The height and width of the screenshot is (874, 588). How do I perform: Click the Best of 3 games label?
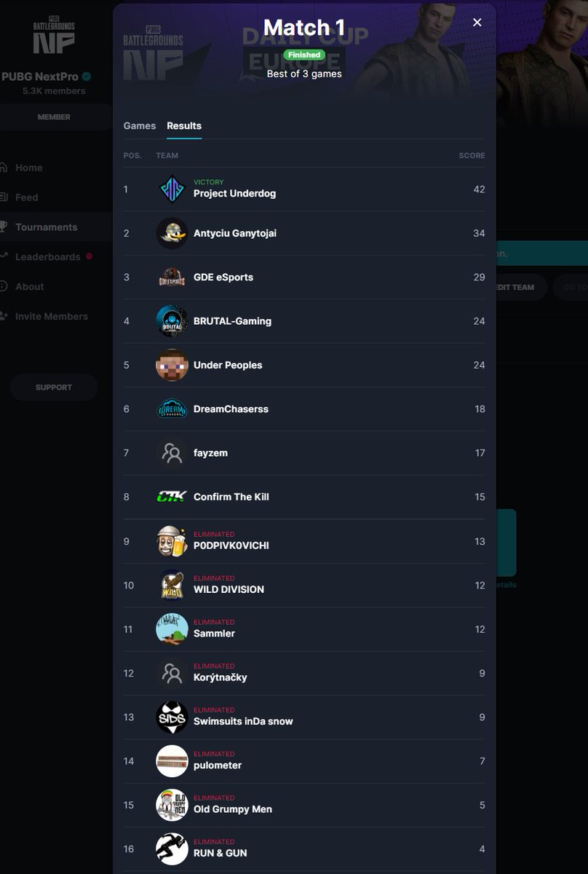[304, 74]
